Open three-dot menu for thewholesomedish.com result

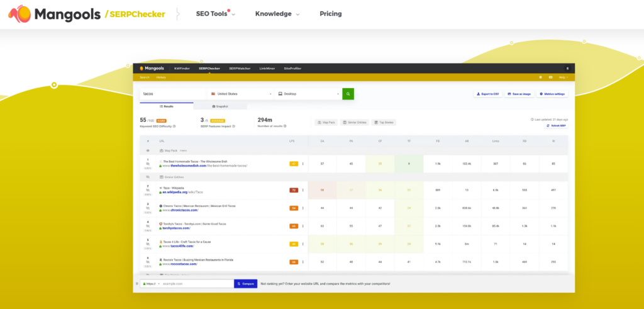pos(303,164)
